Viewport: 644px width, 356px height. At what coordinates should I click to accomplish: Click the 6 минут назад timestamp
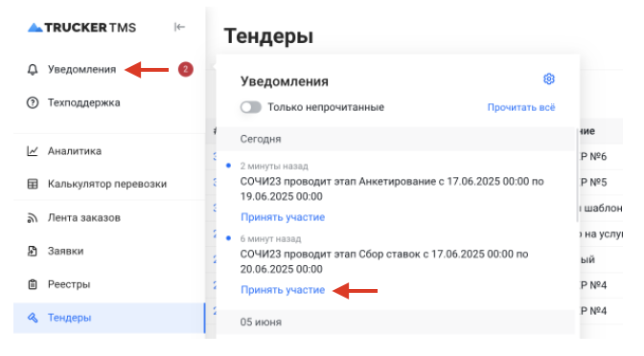270,238
